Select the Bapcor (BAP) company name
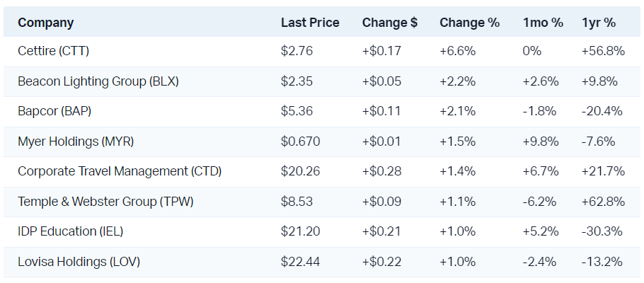644x283 pixels. (54, 111)
